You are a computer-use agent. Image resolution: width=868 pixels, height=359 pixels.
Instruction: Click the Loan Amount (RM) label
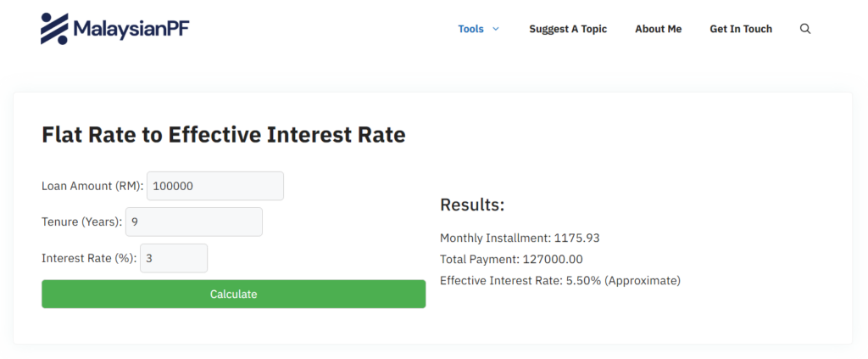[x=92, y=186]
